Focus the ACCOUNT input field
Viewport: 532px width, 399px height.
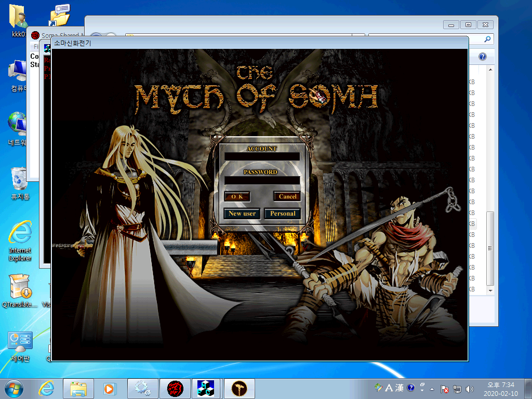click(x=262, y=156)
